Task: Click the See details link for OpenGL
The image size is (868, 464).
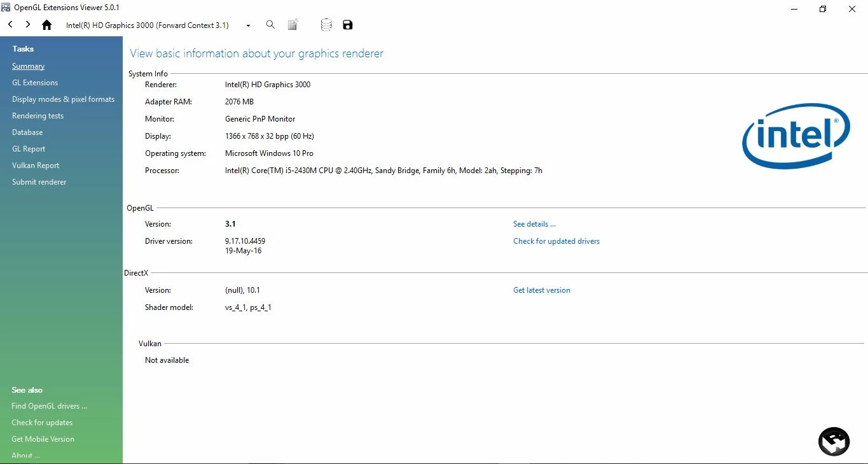Action: point(534,224)
